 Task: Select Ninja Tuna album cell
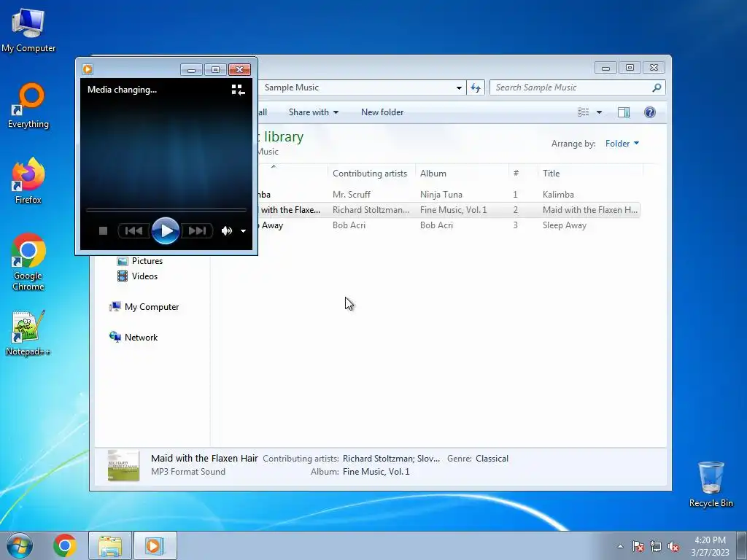point(441,194)
